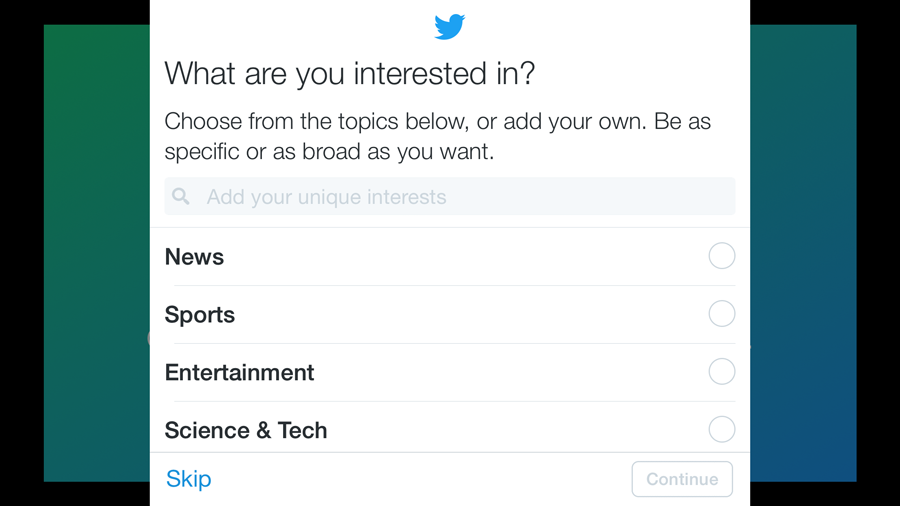
Task: Choose the Entertainment topic label
Action: (239, 372)
